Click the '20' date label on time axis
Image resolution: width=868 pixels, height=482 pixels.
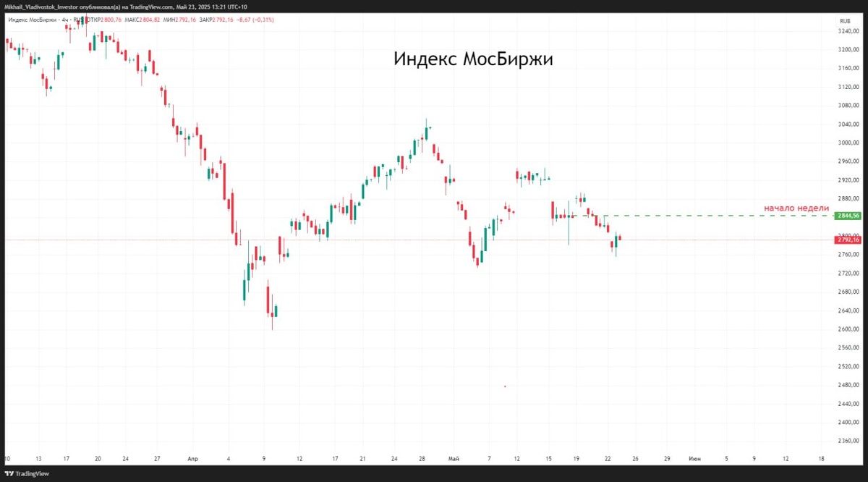[x=98, y=458]
